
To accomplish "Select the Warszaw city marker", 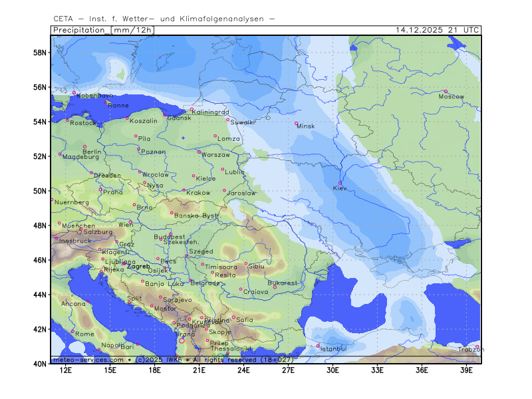I will (199, 152).
